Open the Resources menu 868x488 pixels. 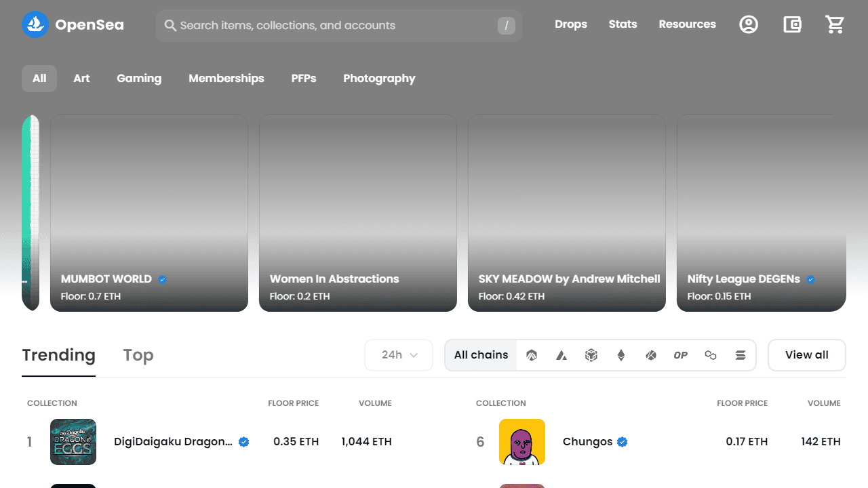(687, 24)
